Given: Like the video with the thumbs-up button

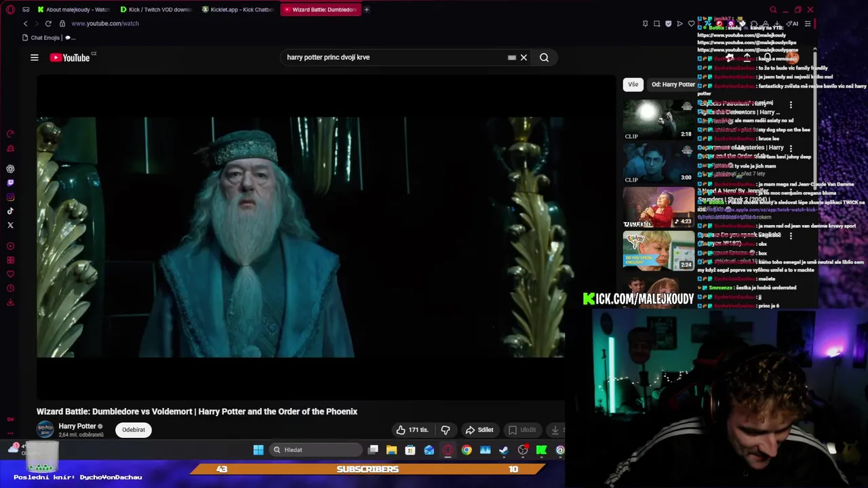Looking at the screenshot, I should point(413,430).
